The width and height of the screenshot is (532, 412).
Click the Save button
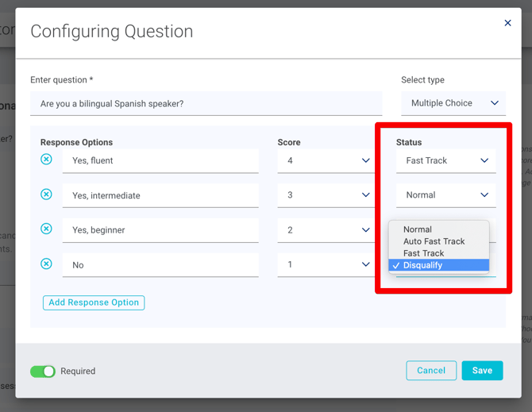click(x=482, y=371)
